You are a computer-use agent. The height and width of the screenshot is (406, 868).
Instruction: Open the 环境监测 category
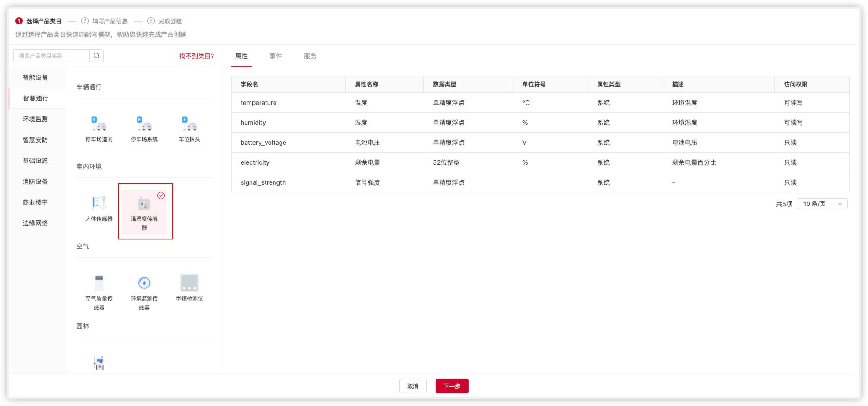pos(38,119)
